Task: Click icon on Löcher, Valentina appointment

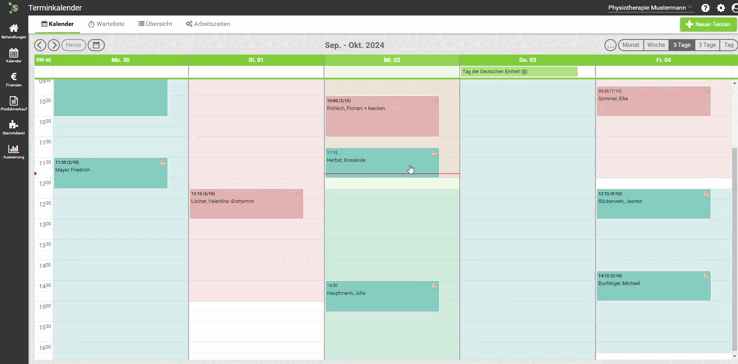Action: point(298,194)
